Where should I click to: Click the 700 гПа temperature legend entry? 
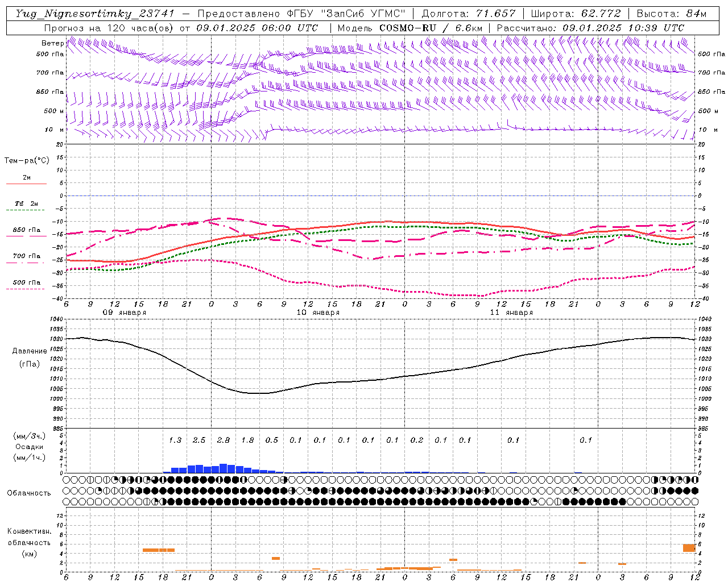(x=26, y=256)
